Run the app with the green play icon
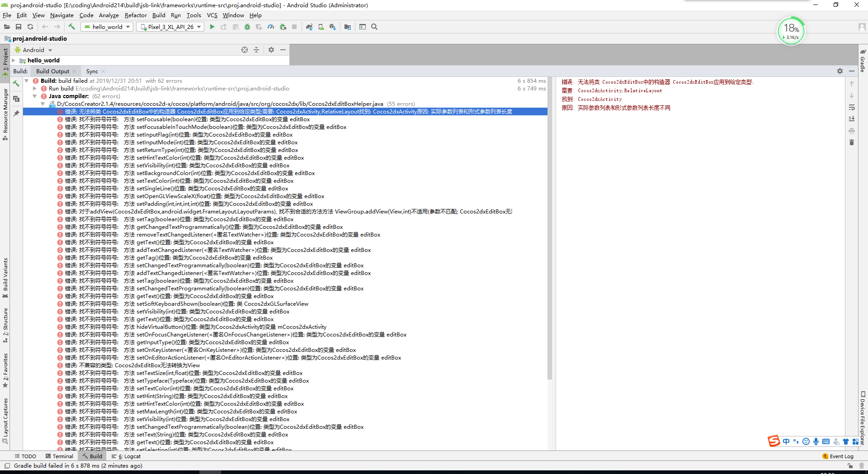This screenshot has width=868, height=474. (x=212, y=27)
